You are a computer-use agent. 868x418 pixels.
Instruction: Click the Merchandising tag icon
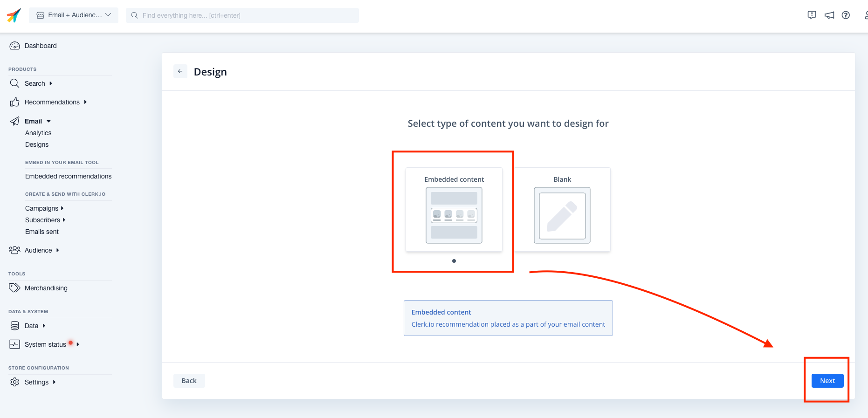tap(15, 288)
